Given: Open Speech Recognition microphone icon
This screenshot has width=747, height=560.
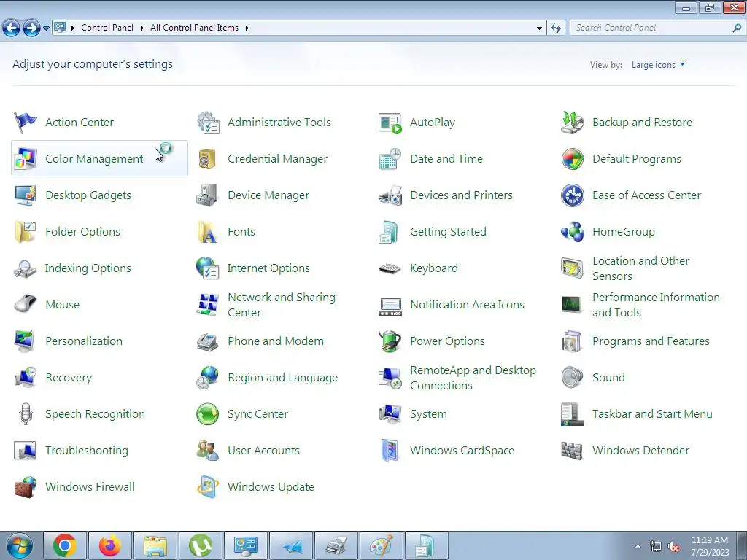Looking at the screenshot, I should [x=26, y=414].
